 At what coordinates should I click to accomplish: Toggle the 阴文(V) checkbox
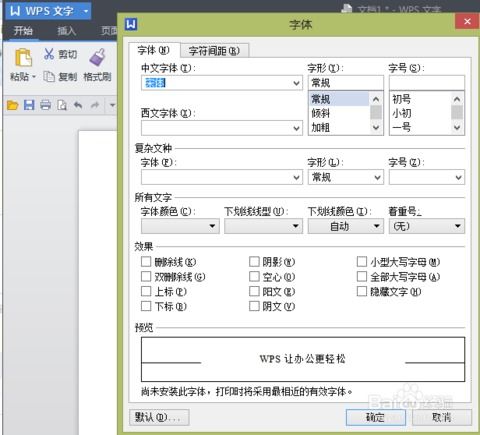(x=254, y=306)
